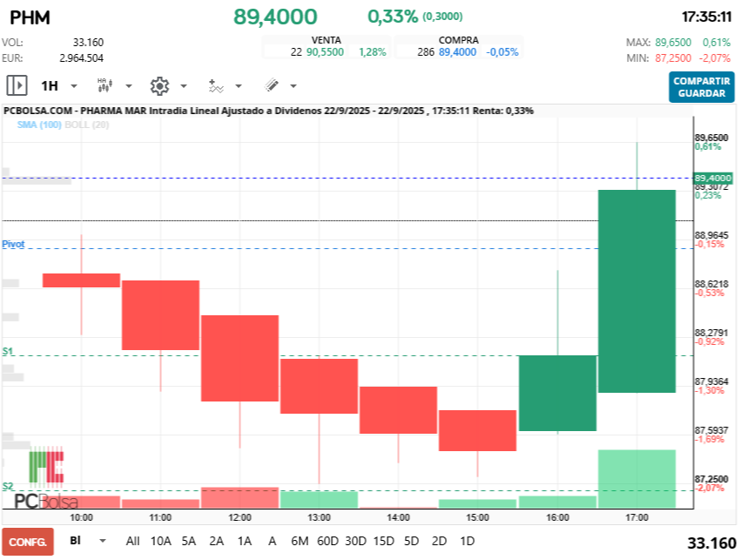The image size is (748, 560).
Task: Click the PCBolsa logo watermark
Action: 46,481
